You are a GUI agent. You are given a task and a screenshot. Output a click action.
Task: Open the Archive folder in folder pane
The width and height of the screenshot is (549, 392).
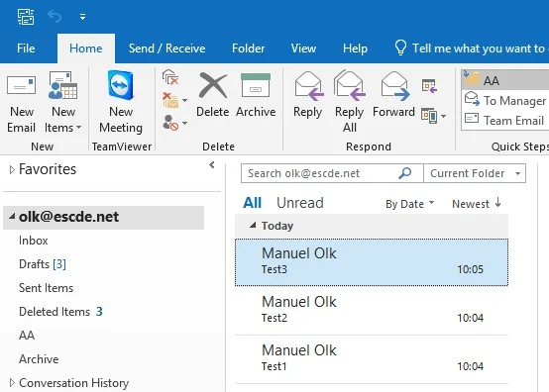pyautogui.click(x=39, y=359)
